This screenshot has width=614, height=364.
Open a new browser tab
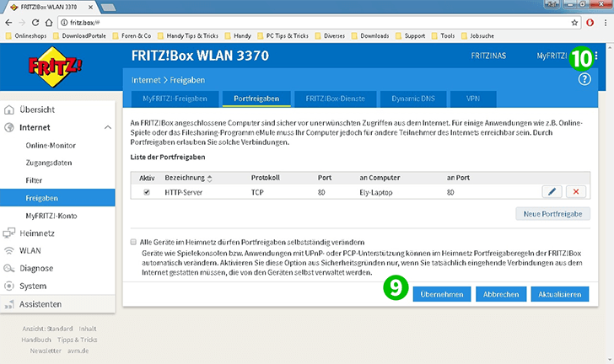click(x=108, y=7)
